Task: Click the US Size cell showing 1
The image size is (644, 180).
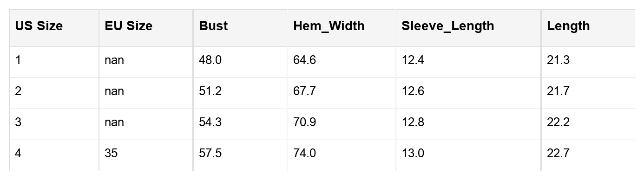Action: click(54, 62)
